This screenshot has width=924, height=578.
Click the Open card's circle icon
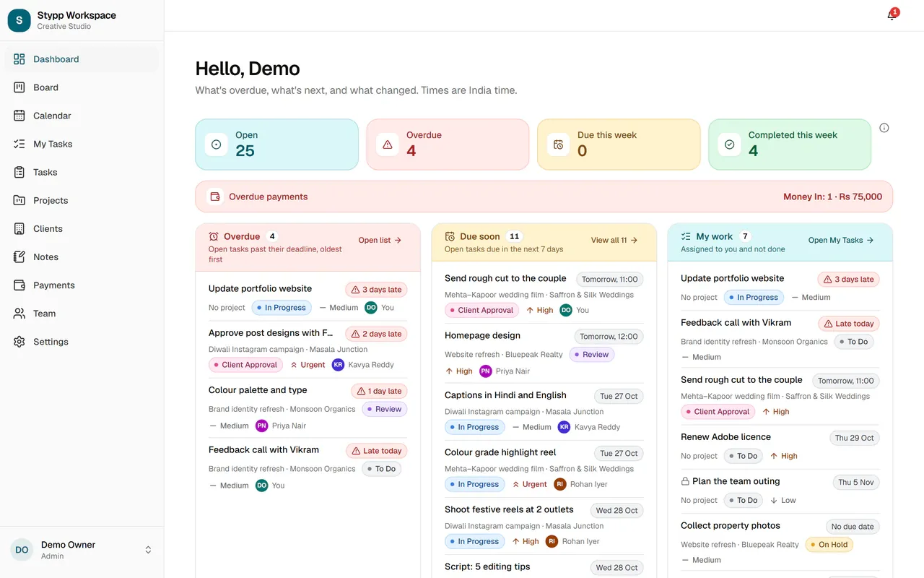point(216,144)
